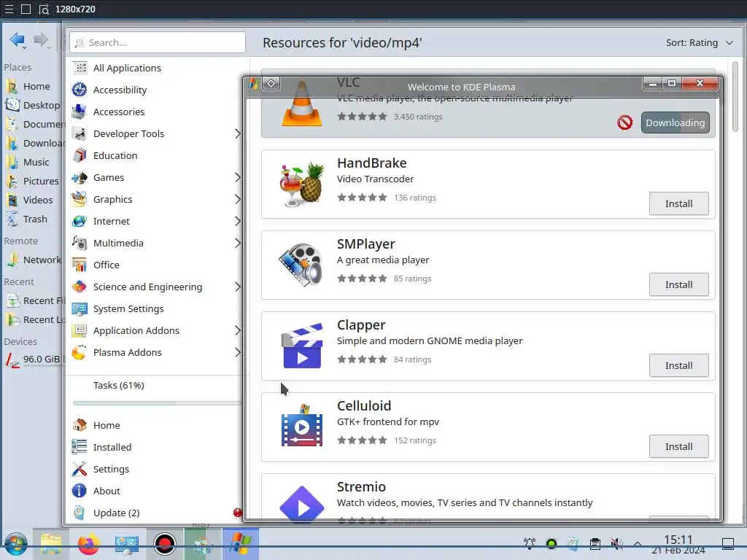
Task: Click the 96.0 GiB device entry
Action: click(31, 359)
